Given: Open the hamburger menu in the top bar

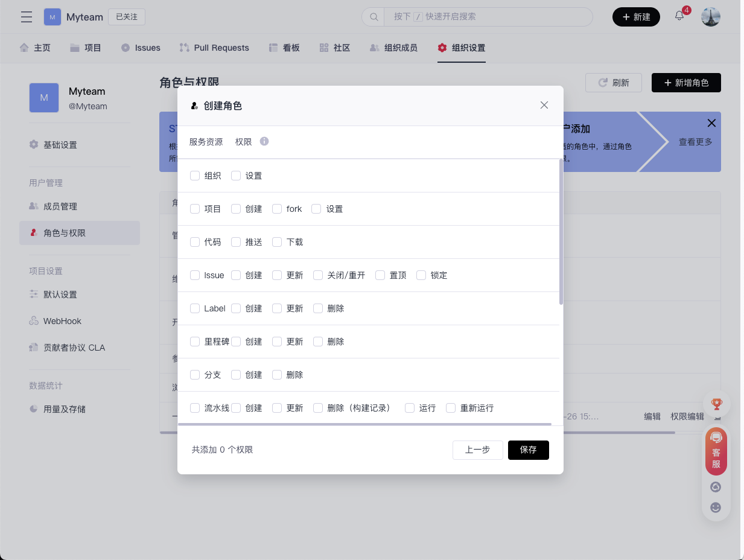Looking at the screenshot, I should 27,17.
